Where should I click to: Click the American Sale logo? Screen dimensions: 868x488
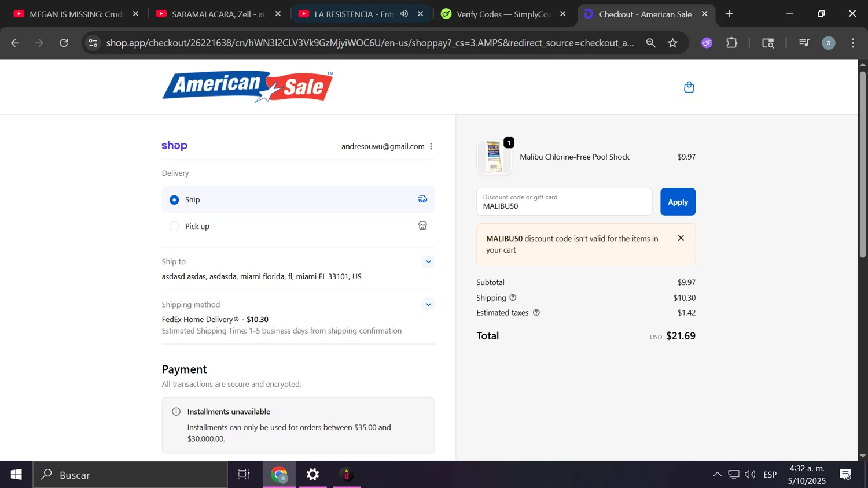tap(248, 87)
